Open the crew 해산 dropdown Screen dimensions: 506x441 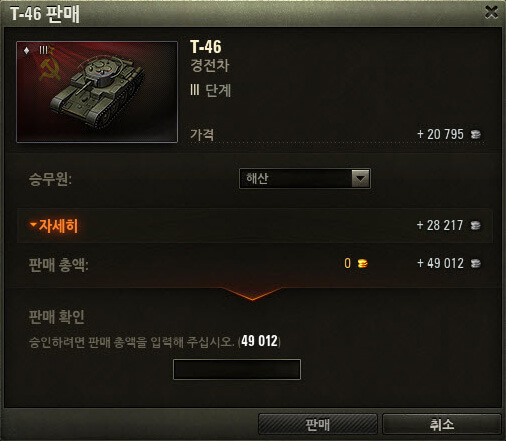(x=305, y=178)
